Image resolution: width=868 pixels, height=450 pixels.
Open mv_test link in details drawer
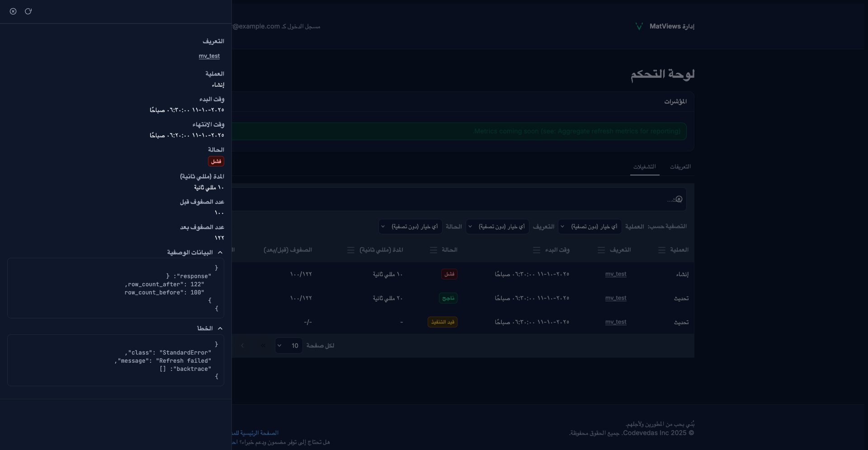209,56
